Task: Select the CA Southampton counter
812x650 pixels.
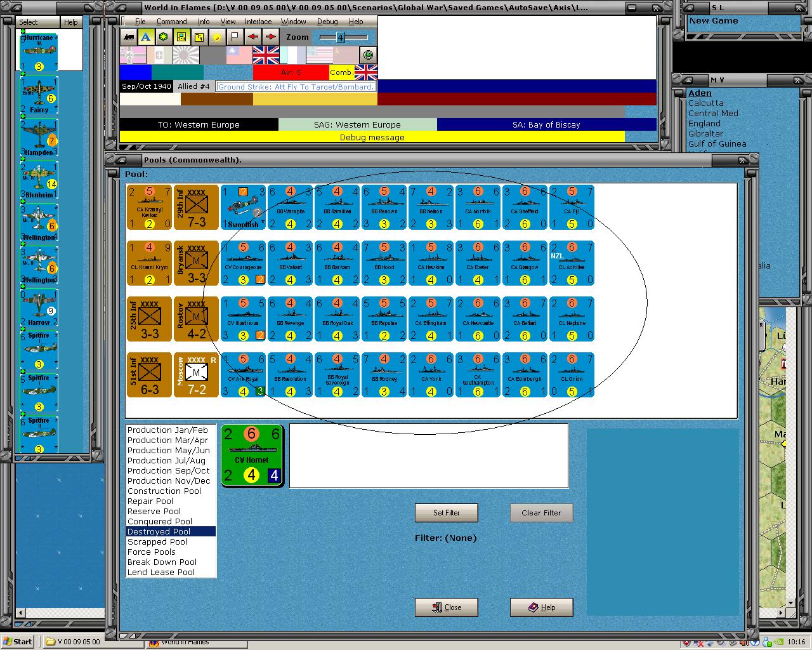Action: tap(478, 375)
